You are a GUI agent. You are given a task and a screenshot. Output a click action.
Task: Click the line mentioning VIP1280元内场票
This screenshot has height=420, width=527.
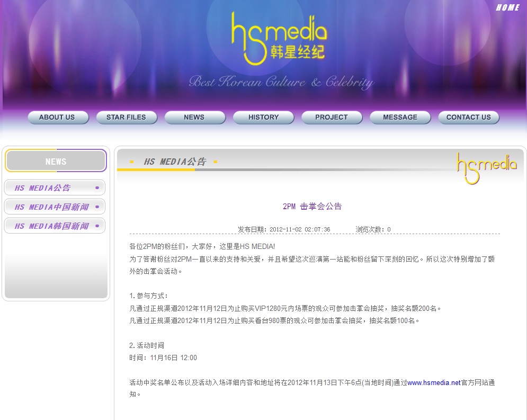[x=285, y=308]
